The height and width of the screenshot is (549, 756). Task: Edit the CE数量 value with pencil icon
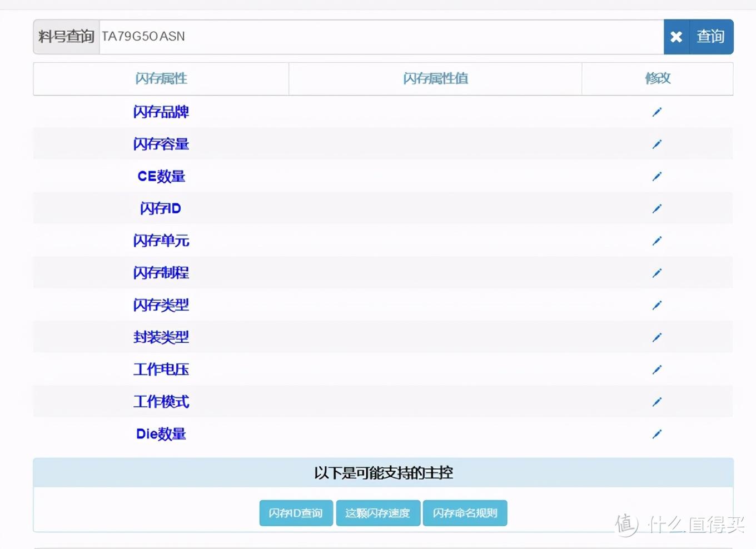coord(657,176)
